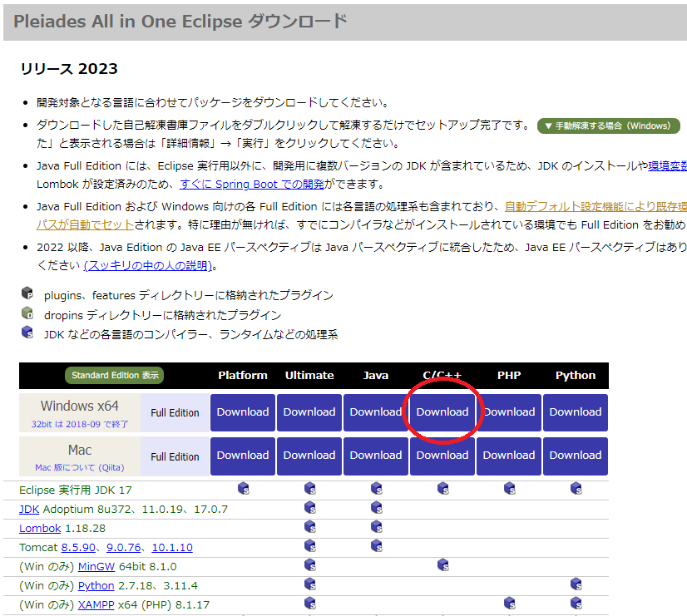The image size is (687, 616).
Task: Click Tomcat icon under Ultimate column
Action: 310,546
